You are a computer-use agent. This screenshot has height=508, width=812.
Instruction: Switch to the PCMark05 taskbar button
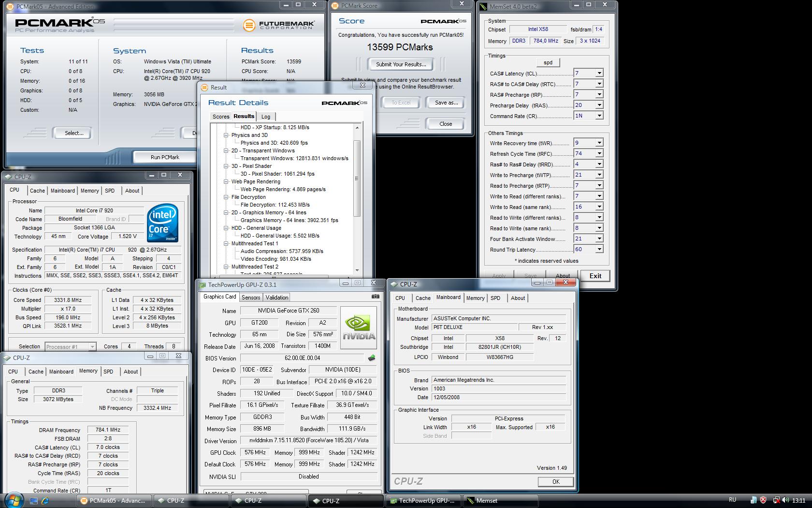tap(113, 501)
